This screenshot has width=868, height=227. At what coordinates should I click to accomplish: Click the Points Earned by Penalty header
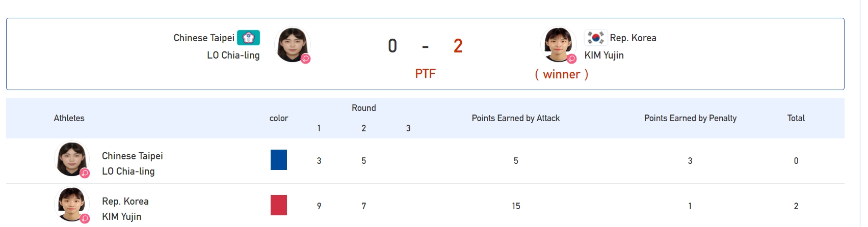click(690, 118)
